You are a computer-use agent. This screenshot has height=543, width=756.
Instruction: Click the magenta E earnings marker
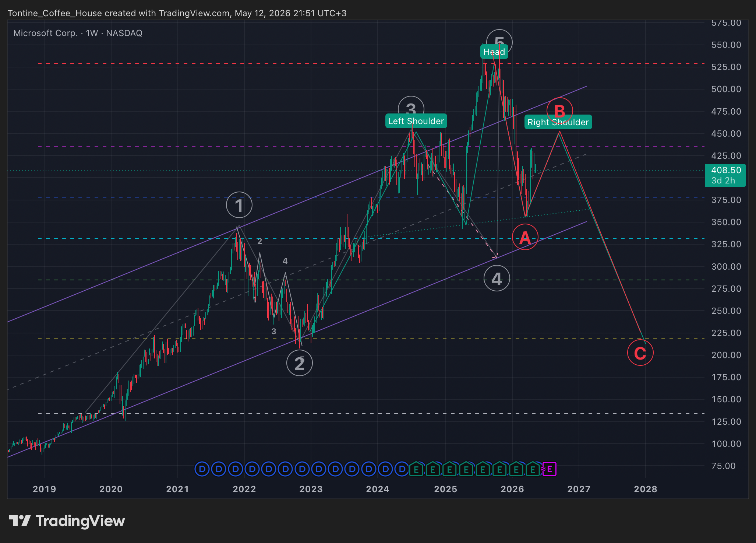click(550, 469)
